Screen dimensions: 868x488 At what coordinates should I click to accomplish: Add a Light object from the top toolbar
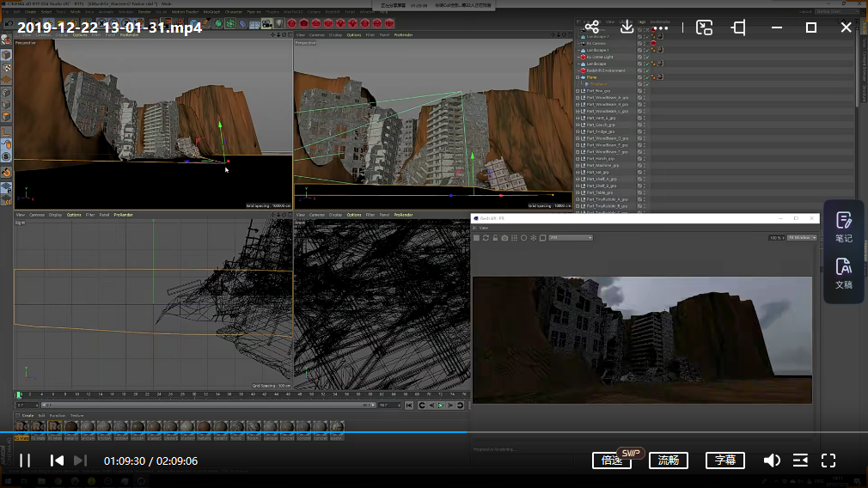click(x=279, y=23)
